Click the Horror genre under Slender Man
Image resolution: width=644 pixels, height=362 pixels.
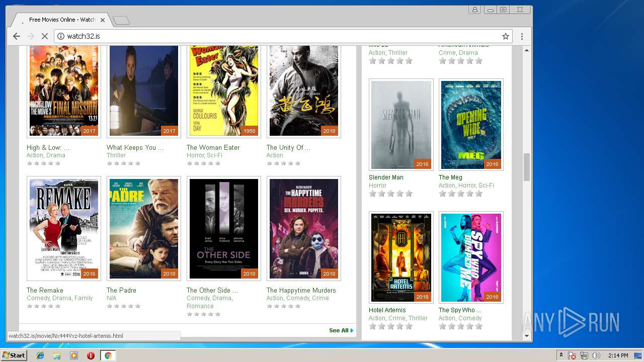[x=378, y=186]
